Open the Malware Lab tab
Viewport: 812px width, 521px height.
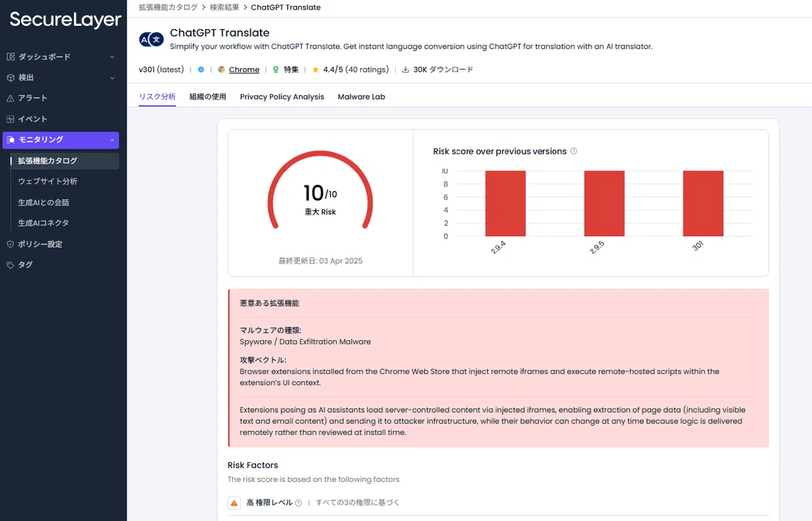click(361, 97)
